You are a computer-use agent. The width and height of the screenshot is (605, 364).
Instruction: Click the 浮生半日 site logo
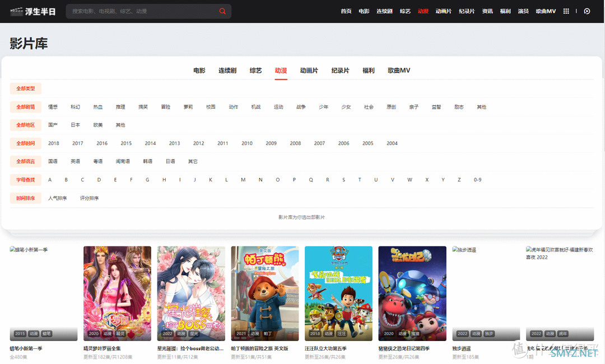[33, 12]
